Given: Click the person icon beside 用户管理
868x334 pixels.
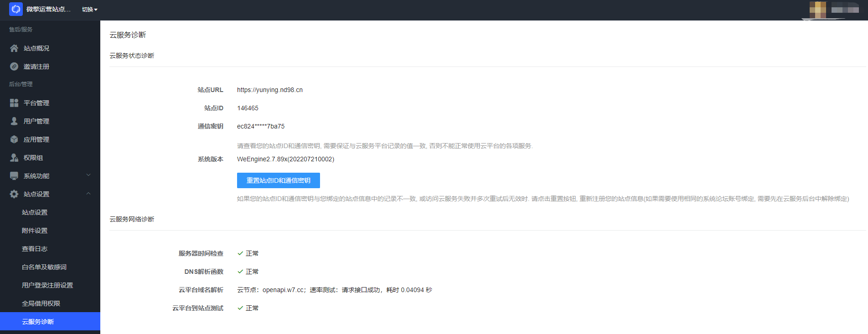Looking at the screenshot, I should pyautogui.click(x=14, y=121).
